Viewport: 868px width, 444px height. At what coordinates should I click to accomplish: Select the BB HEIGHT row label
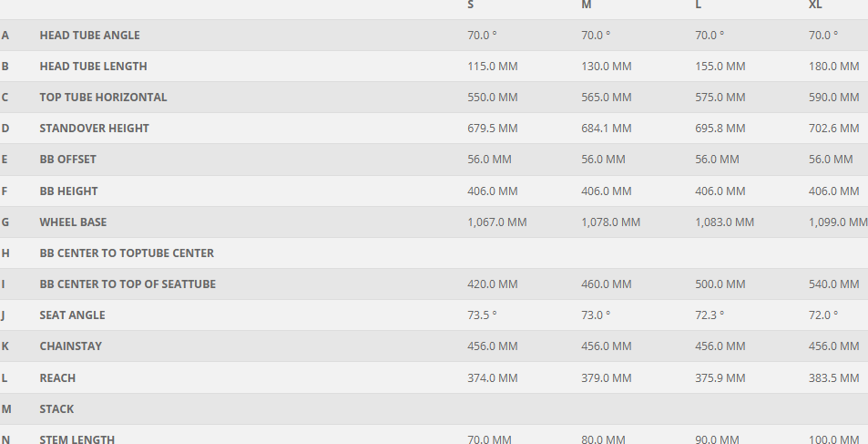[68, 191]
